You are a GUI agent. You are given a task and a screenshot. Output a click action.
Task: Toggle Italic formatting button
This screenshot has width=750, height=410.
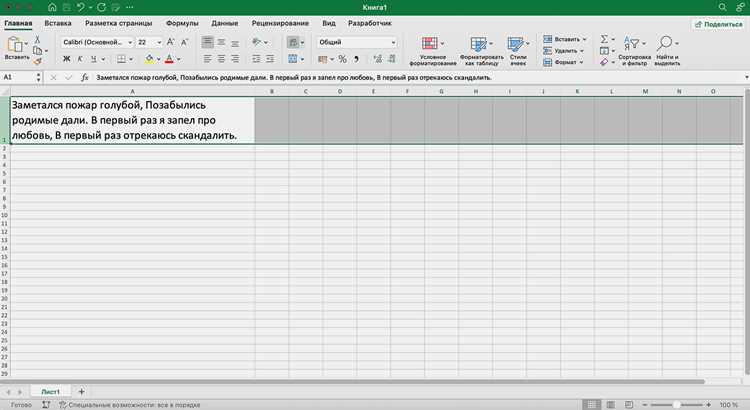(x=80, y=59)
